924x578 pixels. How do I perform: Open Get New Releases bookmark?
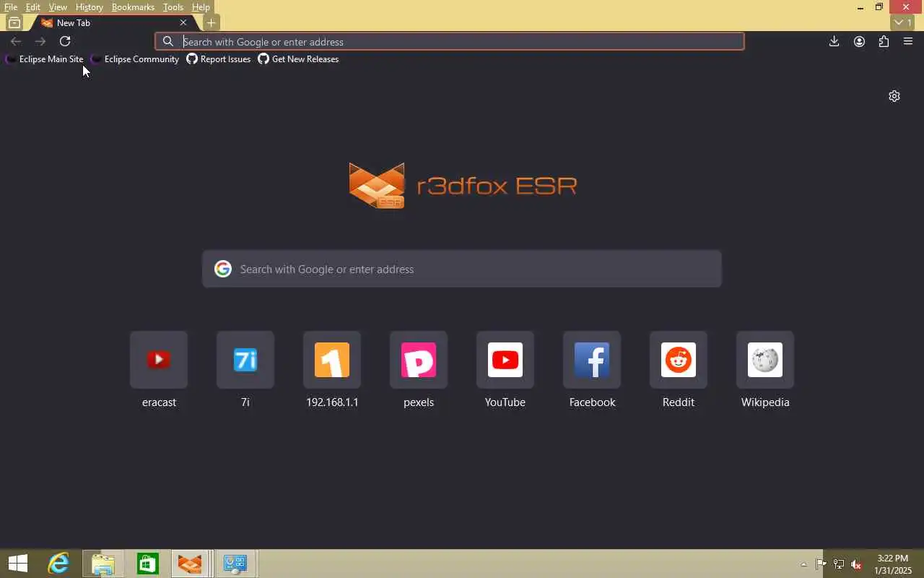click(x=298, y=59)
